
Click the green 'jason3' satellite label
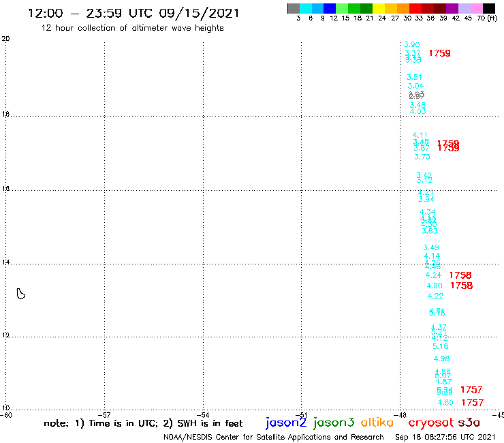334,423
